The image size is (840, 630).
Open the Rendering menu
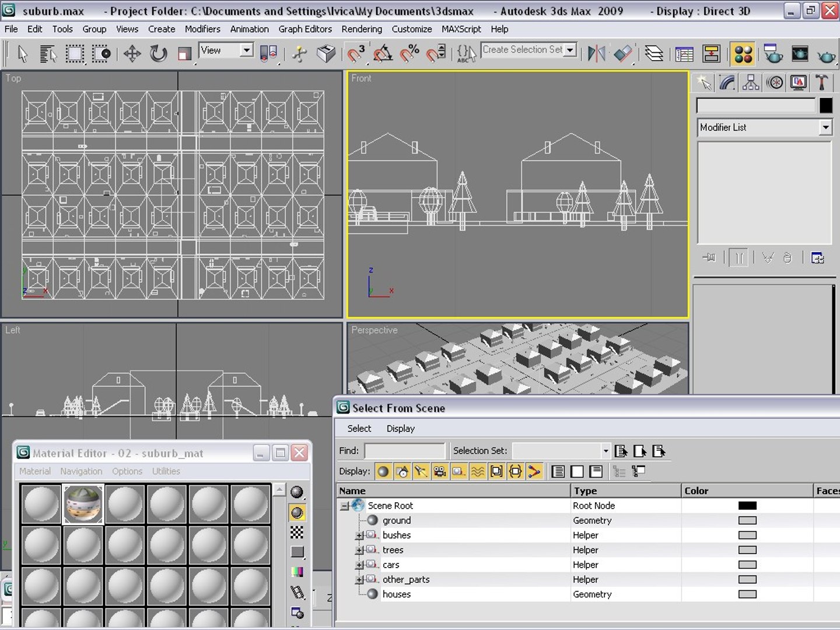click(x=362, y=29)
